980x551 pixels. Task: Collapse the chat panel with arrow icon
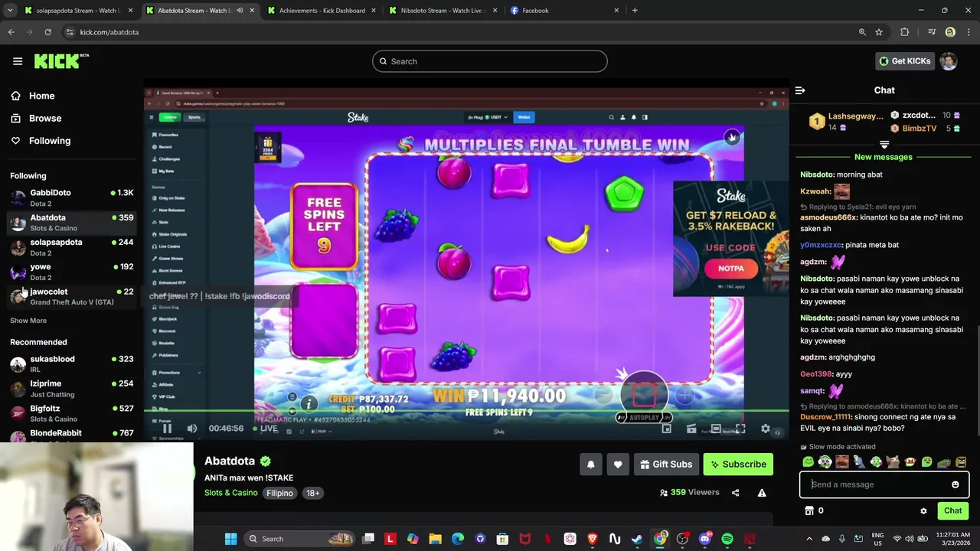point(800,90)
